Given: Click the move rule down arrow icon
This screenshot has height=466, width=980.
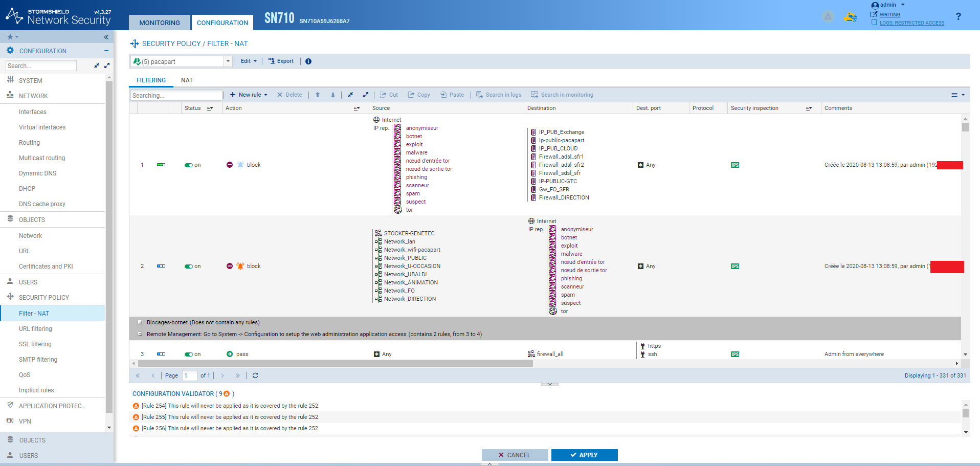Looking at the screenshot, I should [332, 95].
